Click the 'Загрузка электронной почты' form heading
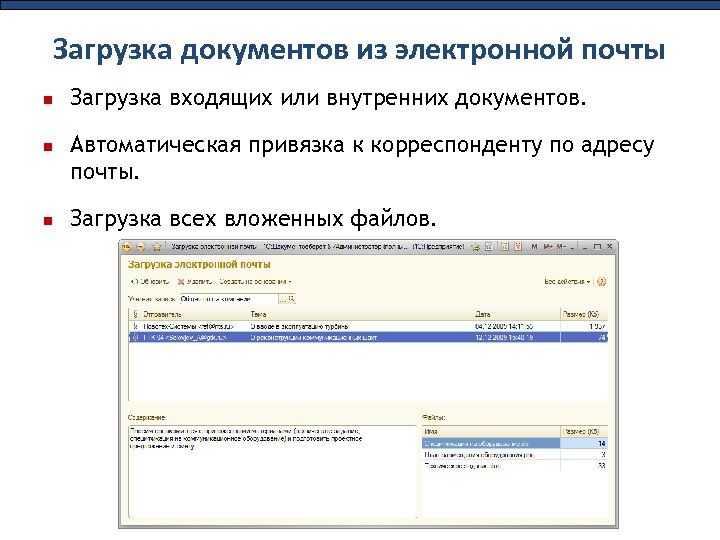 tap(199, 264)
